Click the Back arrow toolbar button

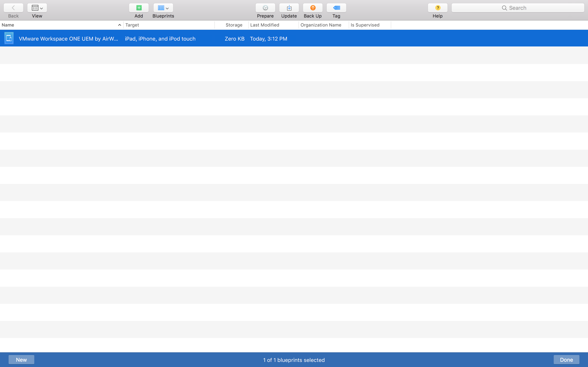point(13,8)
